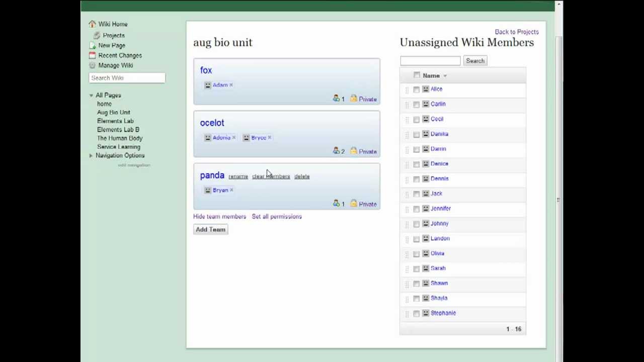The height and width of the screenshot is (362, 644).
Task: Check the checkbox for Darrin
Action: click(416, 149)
